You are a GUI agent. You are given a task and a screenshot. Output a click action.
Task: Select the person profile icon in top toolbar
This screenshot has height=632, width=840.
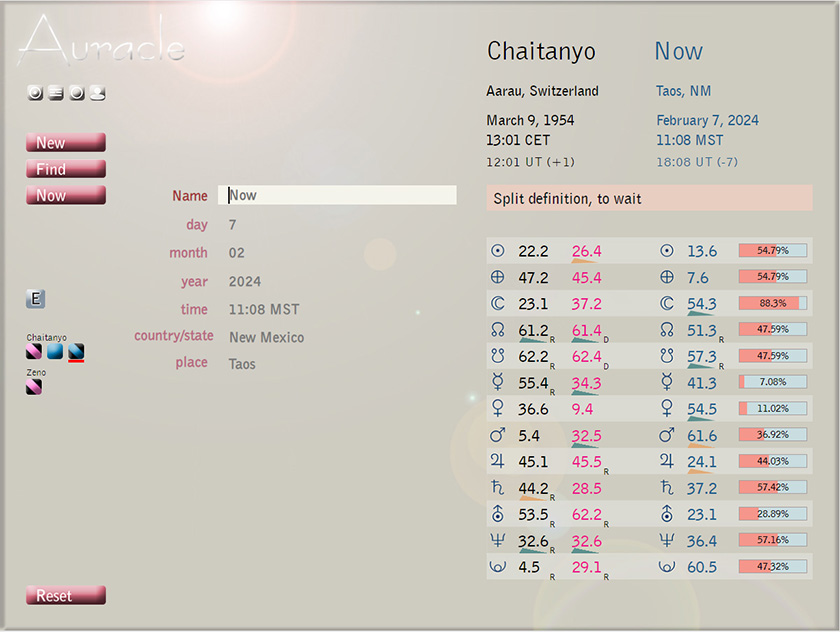[x=97, y=93]
